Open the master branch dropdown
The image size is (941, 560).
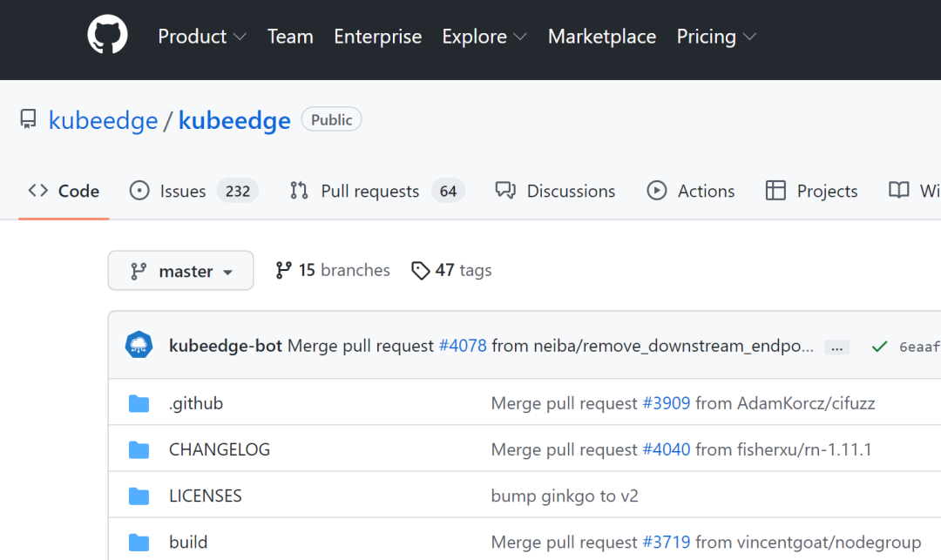[x=180, y=271]
